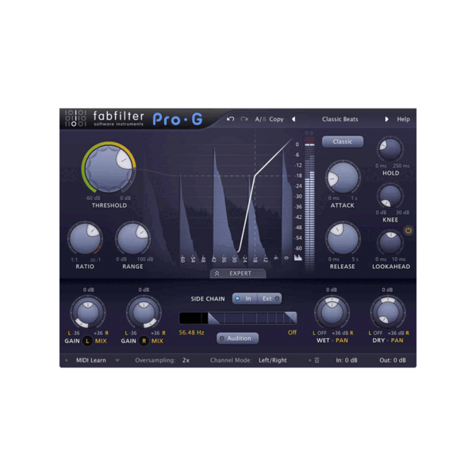Viewport: 476px width, 476px height.
Task: Toggle the MIDI Learn indicator light
Action: pos(67,360)
